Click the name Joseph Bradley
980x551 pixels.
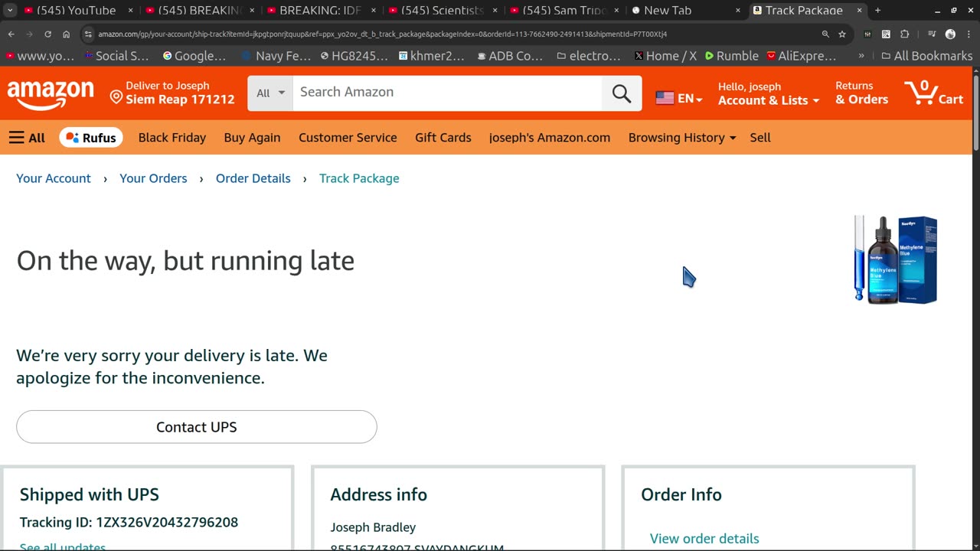[373, 527]
